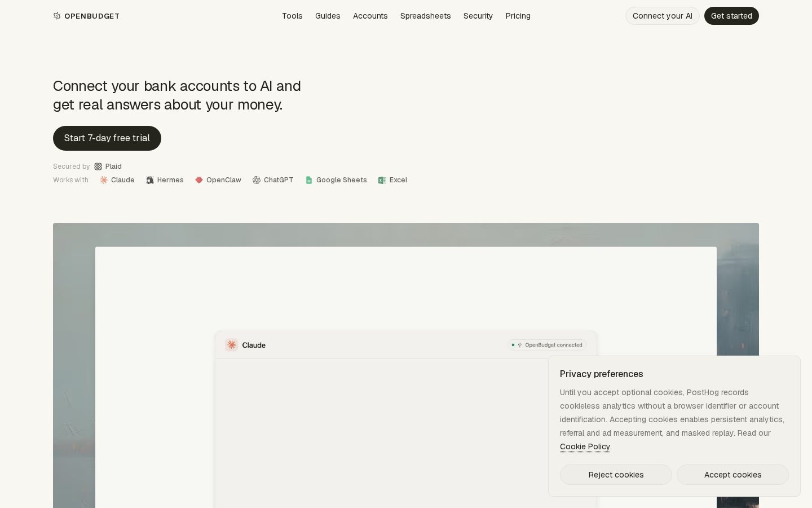Click the Google Sheets green icon
The width and height of the screenshot is (812, 508).
[x=309, y=180]
